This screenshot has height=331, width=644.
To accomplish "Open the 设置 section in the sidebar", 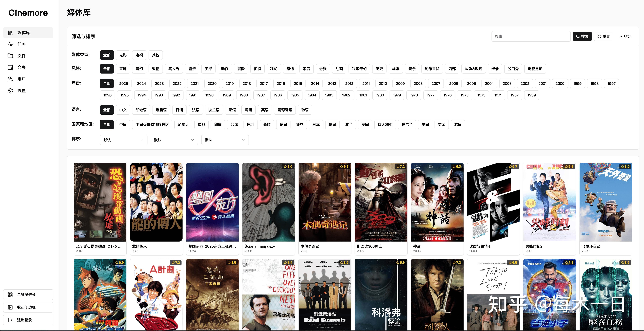I will pos(21,90).
